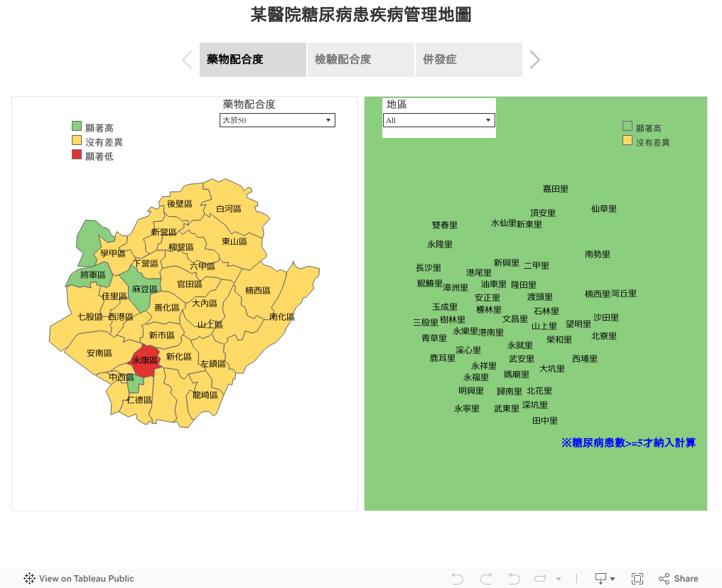Click the 永隆里 label
Image resolution: width=722 pixels, height=588 pixels.
click(440, 245)
